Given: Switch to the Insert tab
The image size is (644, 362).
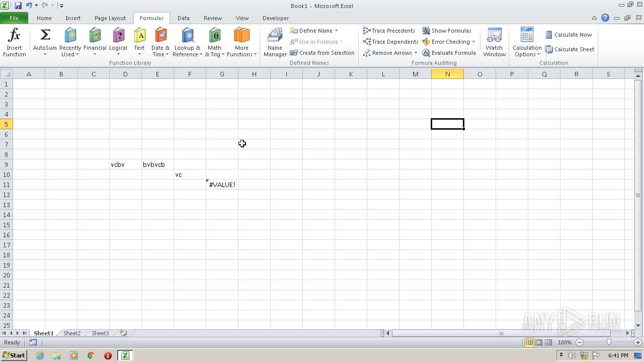Looking at the screenshot, I should tap(73, 18).
